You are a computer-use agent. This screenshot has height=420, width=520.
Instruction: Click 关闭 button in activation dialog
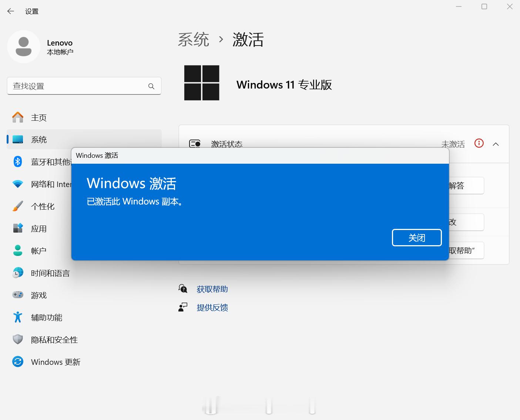[x=417, y=237]
